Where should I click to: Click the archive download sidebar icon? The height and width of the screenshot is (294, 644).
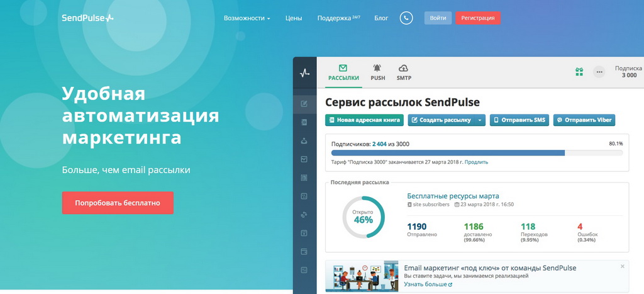(x=304, y=233)
